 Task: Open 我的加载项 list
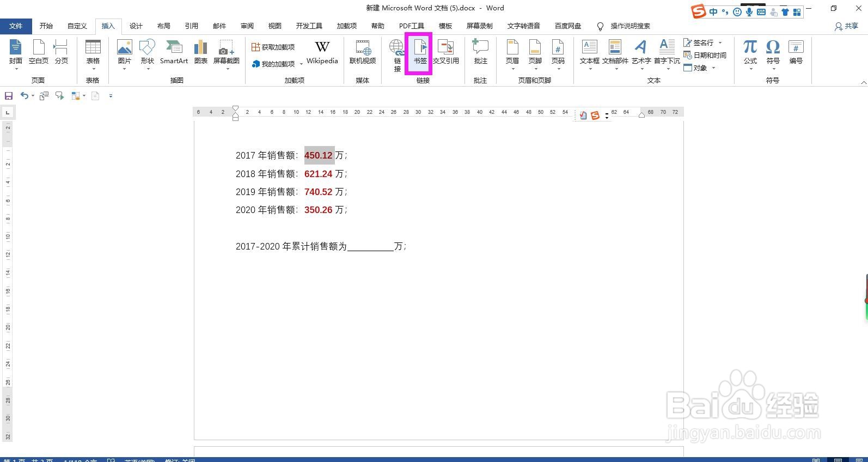(x=273, y=64)
